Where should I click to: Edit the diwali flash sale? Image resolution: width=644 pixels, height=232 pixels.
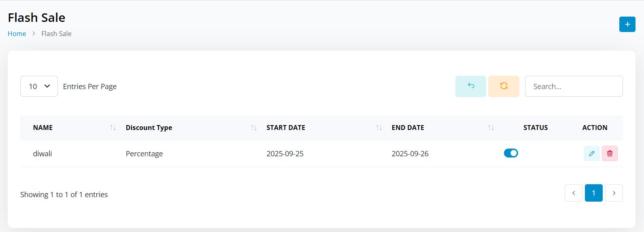pyautogui.click(x=591, y=153)
